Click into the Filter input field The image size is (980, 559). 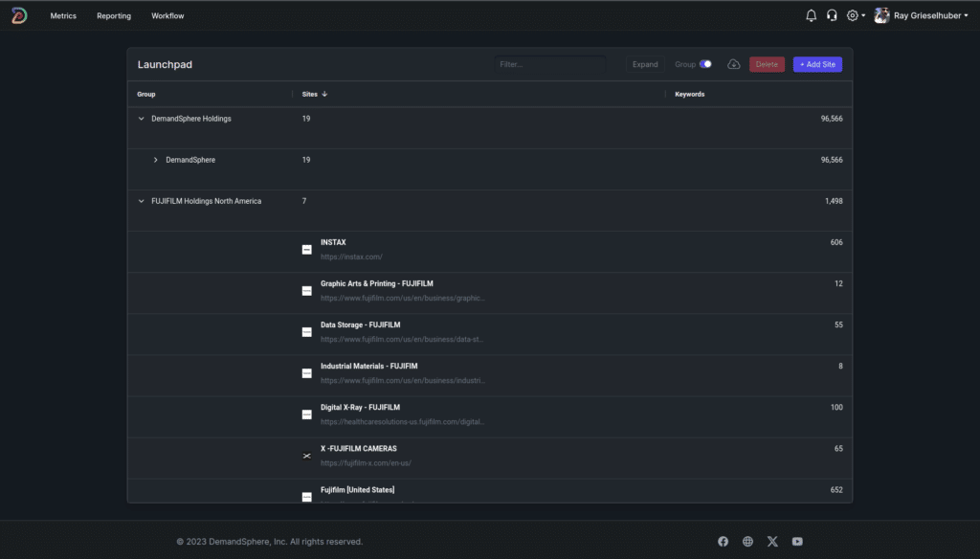550,64
